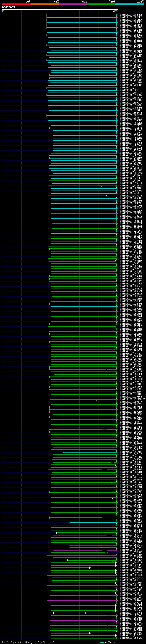Click label UniRef100_Q2R2I4
Viewport: 146px width, 644px height.
pos(131,474)
